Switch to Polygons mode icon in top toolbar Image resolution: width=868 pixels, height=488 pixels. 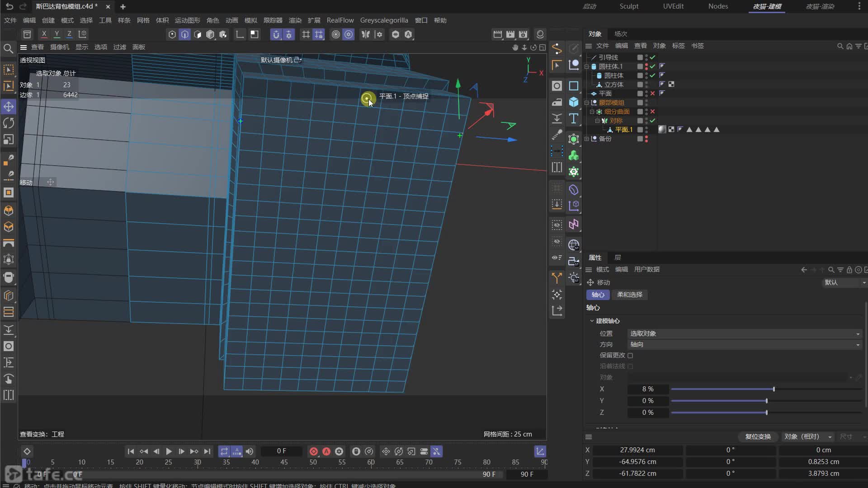click(198, 34)
